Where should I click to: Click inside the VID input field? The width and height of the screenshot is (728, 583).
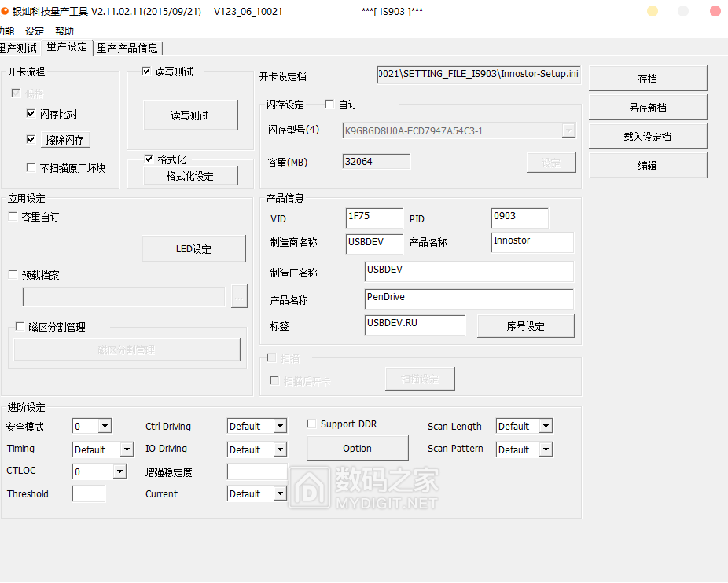coord(373,218)
